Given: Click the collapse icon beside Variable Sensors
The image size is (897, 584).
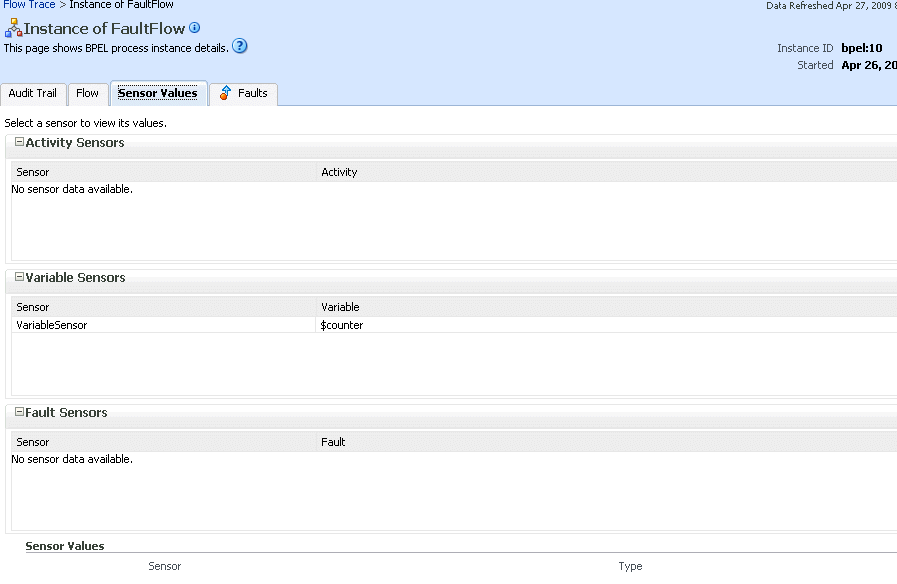Looking at the screenshot, I should click(18, 278).
